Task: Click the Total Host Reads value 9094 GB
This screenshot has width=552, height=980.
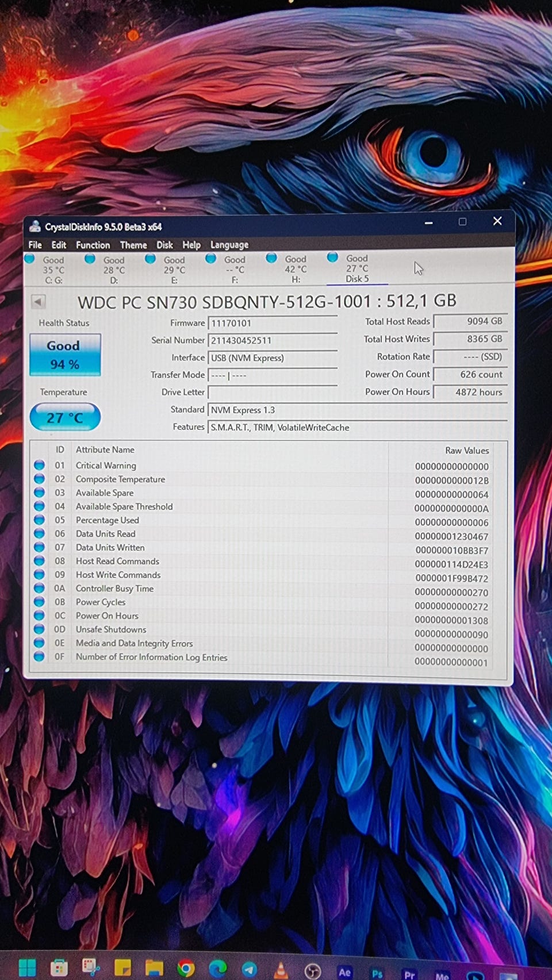Action: (x=470, y=321)
